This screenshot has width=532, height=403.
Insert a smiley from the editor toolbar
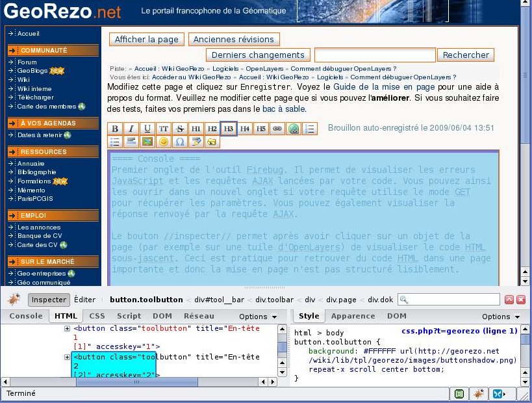click(164, 141)
